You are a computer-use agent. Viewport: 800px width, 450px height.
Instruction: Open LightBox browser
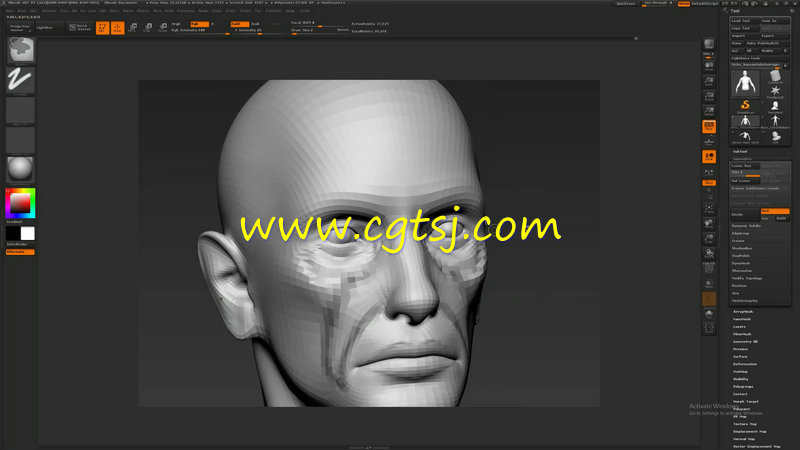coord(49,28)
